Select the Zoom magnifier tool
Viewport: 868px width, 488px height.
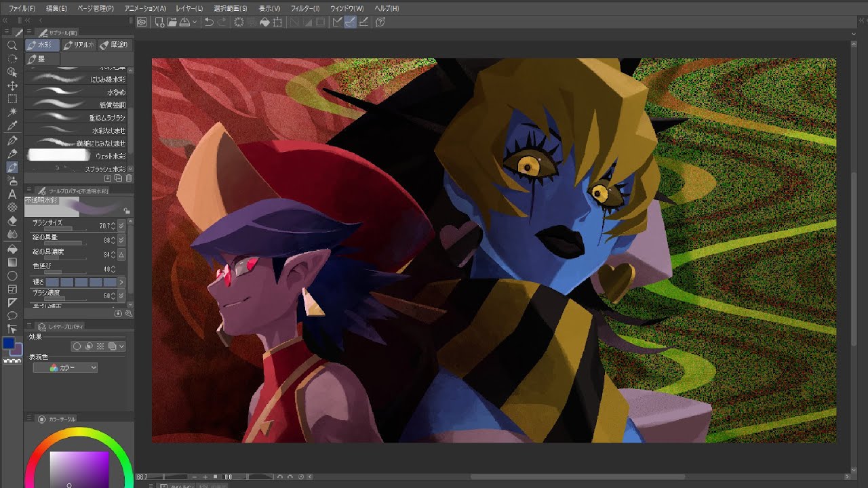point(12,45)
